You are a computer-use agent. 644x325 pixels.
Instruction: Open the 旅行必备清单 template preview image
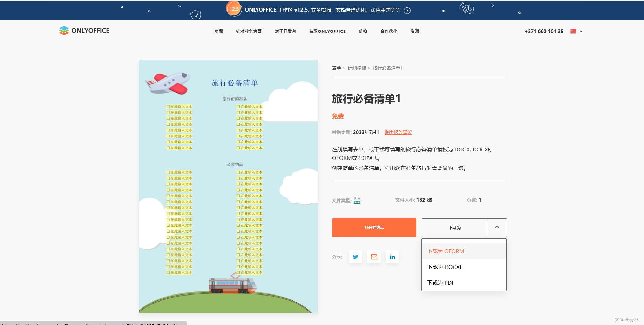click(229, 187)
